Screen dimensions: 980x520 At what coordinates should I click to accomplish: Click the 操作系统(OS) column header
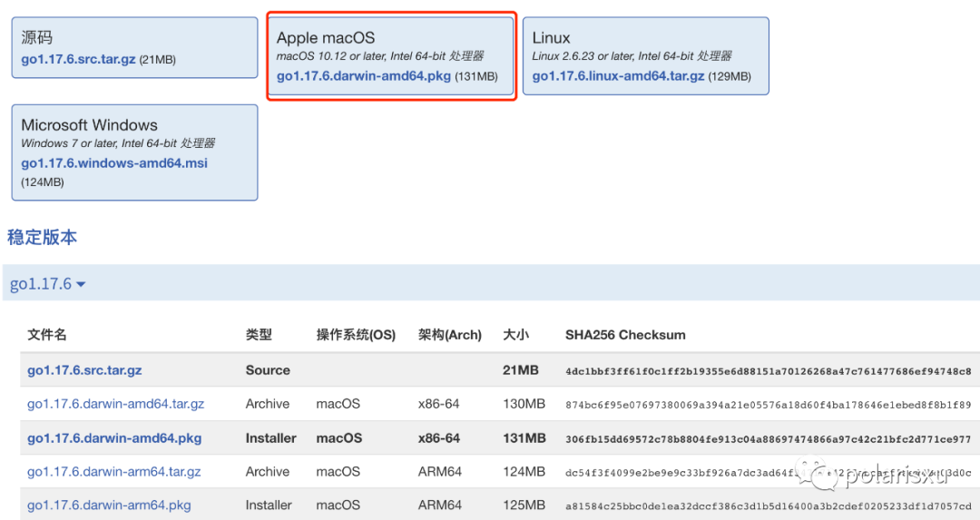pyautogui.click(x=356, y=335)
